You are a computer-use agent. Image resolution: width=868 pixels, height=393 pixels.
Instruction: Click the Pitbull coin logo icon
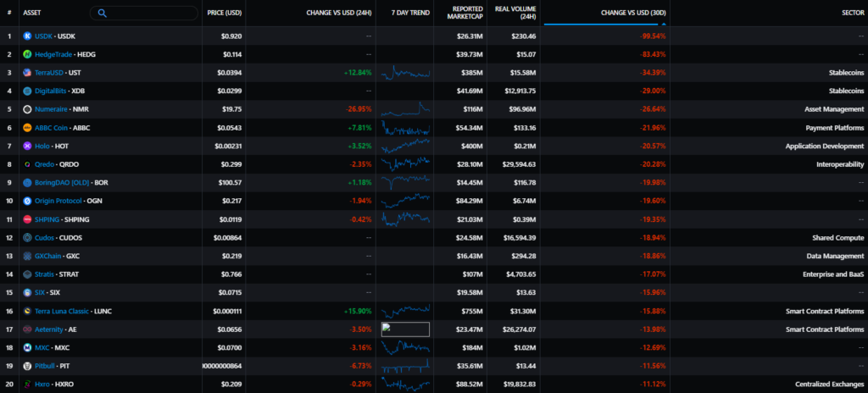click(x=27, y=366)
